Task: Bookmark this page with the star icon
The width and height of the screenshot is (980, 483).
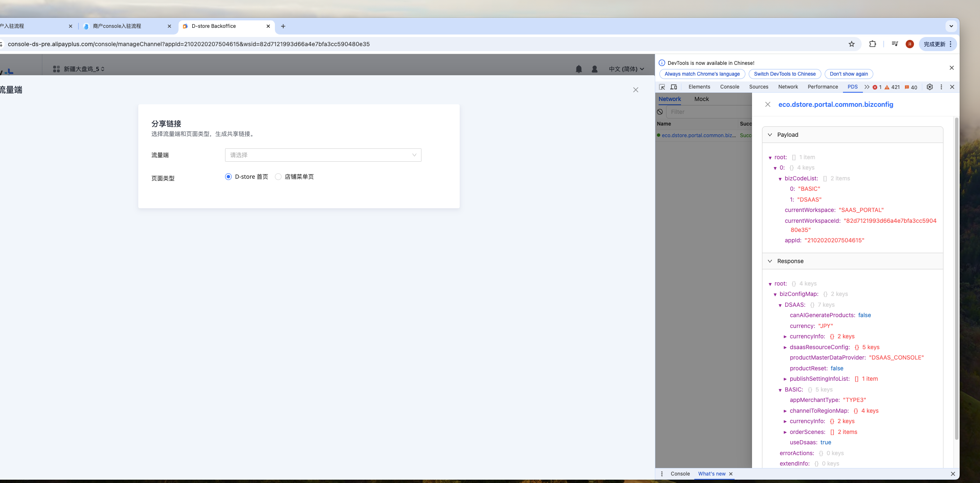Action: point(852,44)
